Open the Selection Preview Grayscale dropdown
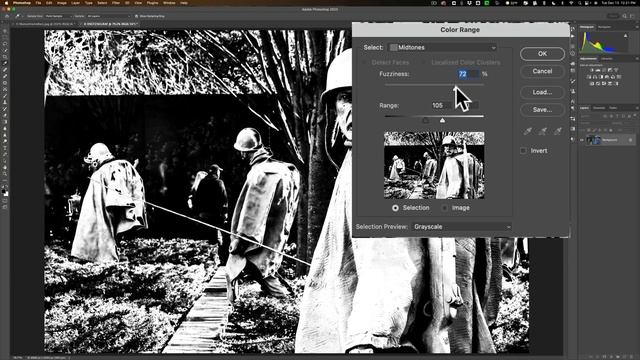This screenshot has height=360, width=640. coord(462,227)
